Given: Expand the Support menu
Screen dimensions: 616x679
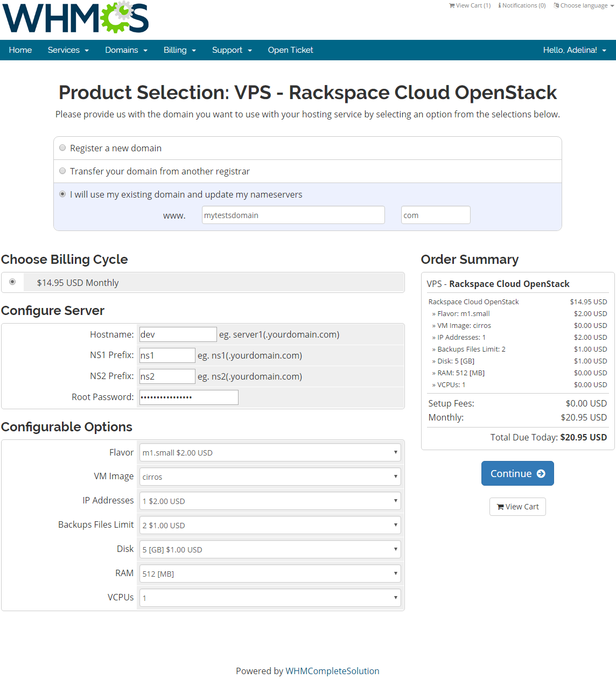Looking at the screenshot, I should [232, 50].
